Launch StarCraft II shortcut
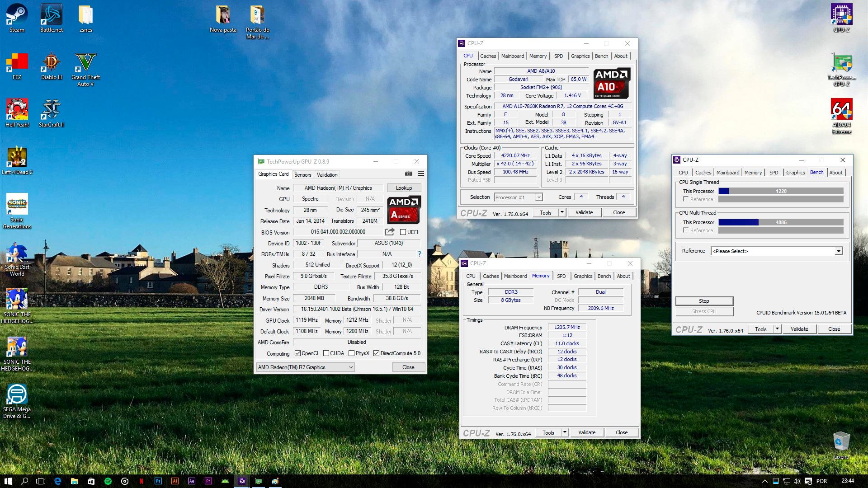 (51, 113)
